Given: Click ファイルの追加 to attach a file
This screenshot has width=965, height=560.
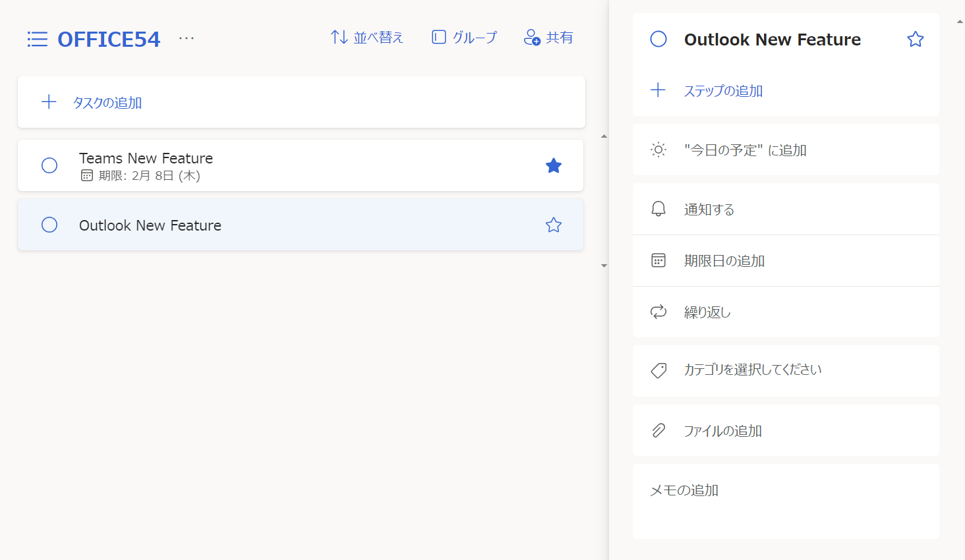Looking at the screenshot, I should click(x=786, y=430).
